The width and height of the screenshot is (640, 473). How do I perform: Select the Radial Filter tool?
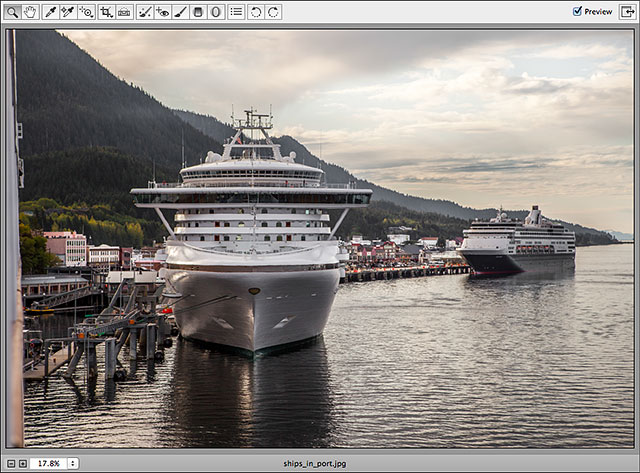pos(215,12)
